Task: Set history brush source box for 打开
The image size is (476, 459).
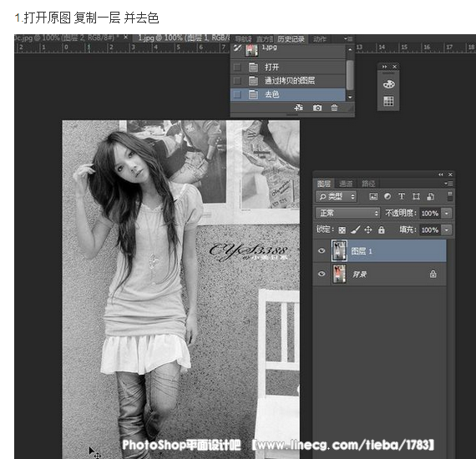Action: coord(237,67)
